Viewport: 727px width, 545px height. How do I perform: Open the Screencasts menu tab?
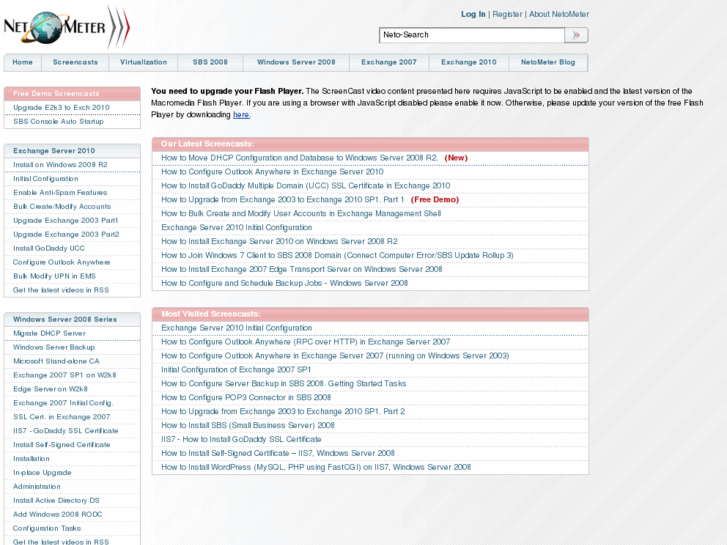point(75,62)
